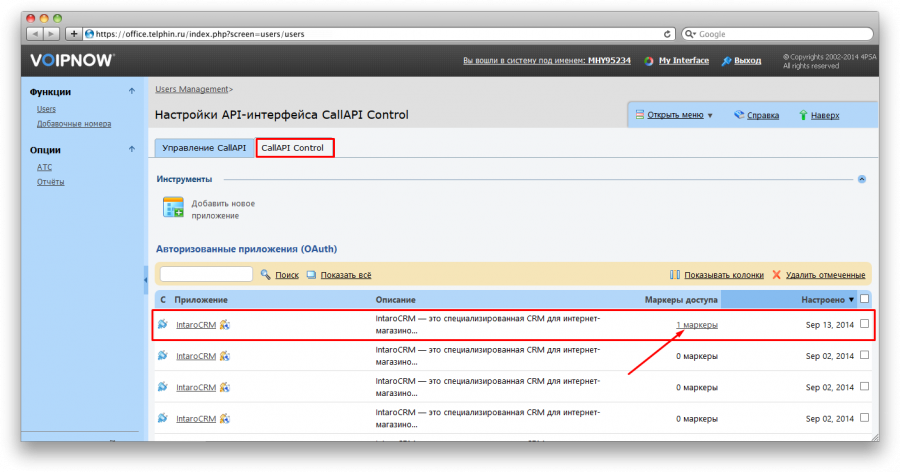Click Добавить новое приложение text link
This screenshot has height=472, width=900.
point(223,210)
